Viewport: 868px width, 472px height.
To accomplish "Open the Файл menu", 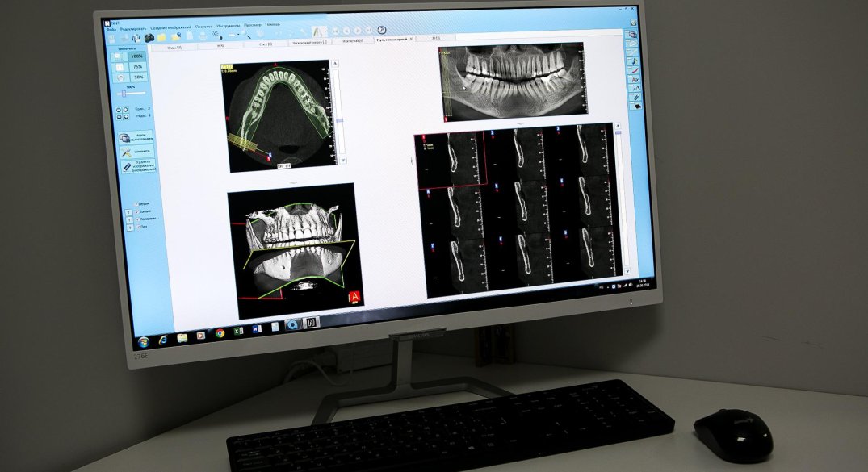I will point(111,29).
